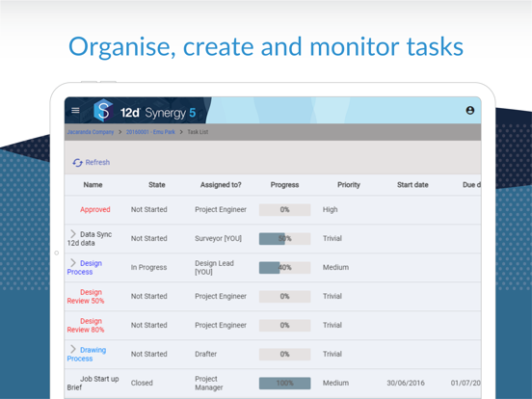Open 20160001 - Emu Park breadcrumb
The image size is (532, 399).
coord(150,132)
